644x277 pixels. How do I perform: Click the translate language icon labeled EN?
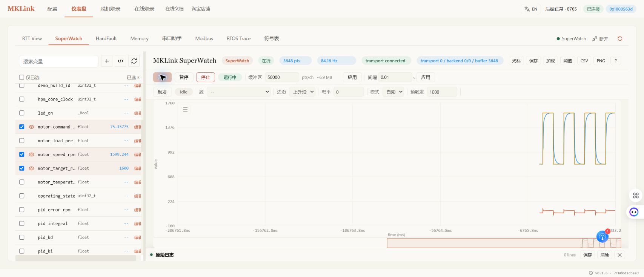tap(531, 9)
